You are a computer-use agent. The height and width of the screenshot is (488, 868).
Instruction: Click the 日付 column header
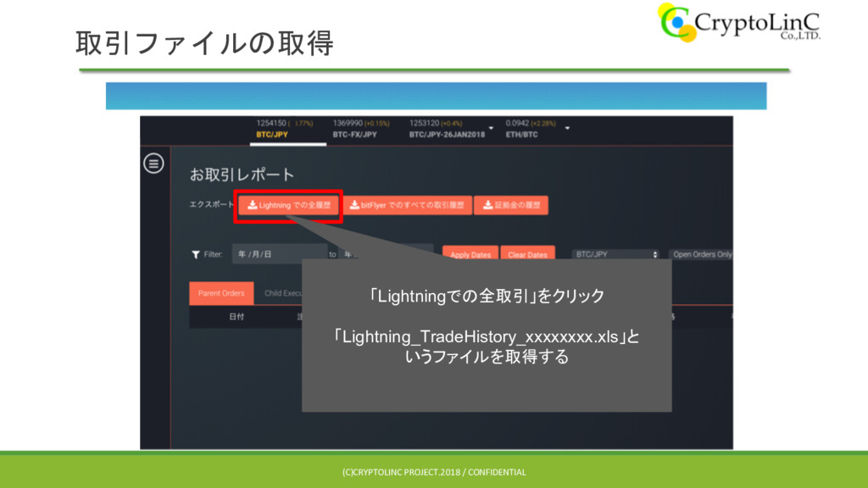point(236,317)
